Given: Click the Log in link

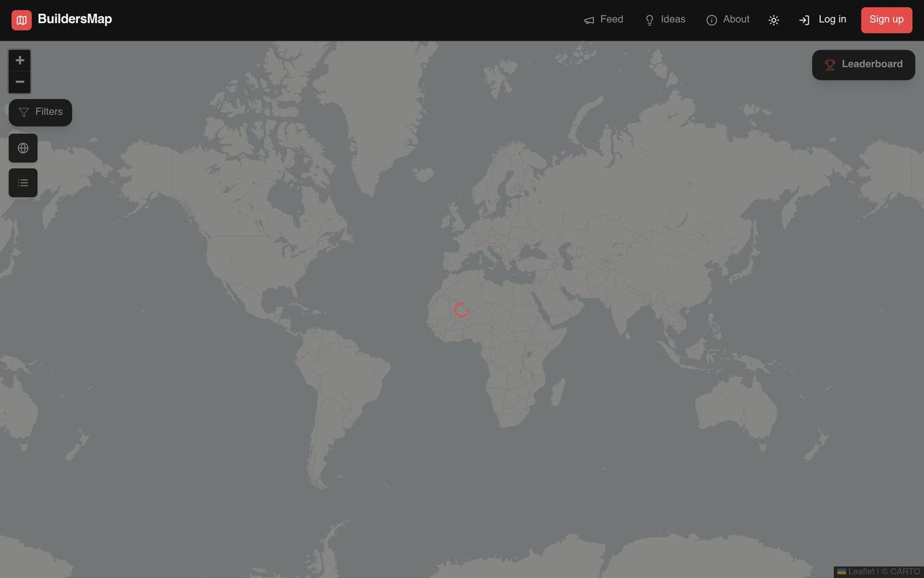Looking at the screenshot, I should (x=822, y=20).
